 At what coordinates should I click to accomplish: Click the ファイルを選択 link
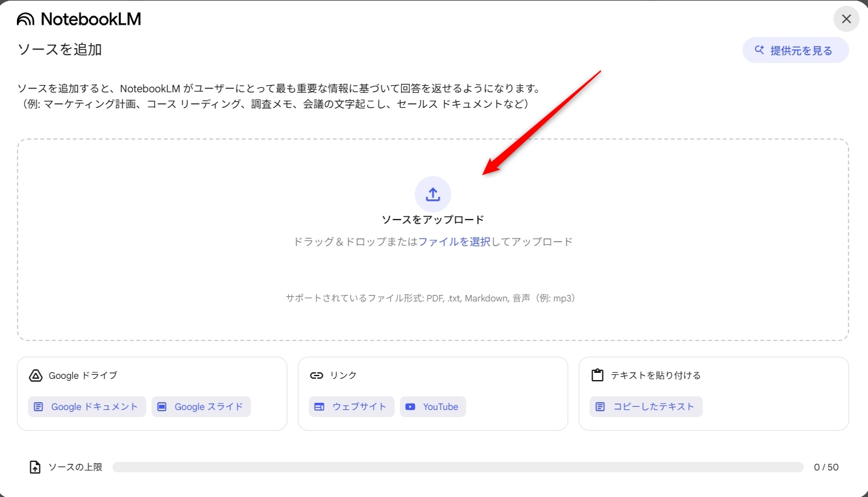click(454, 242)
